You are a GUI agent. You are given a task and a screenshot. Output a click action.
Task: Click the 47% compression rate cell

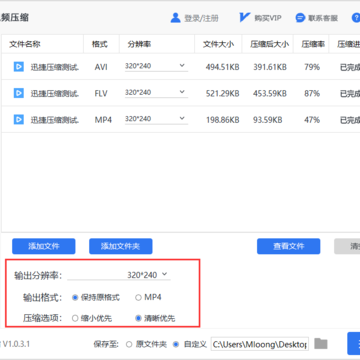point(312,120)
